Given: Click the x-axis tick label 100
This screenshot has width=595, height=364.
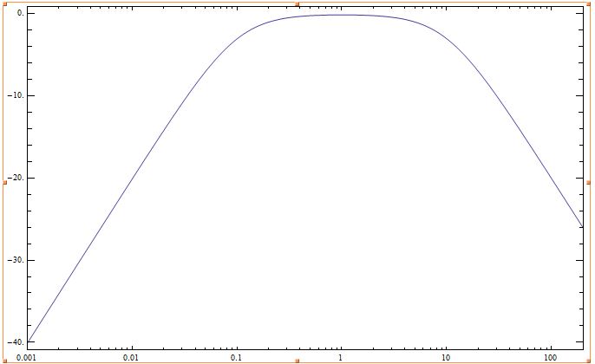Looking at the screenshot, I should pyautogui.click(x=550, y=356).
